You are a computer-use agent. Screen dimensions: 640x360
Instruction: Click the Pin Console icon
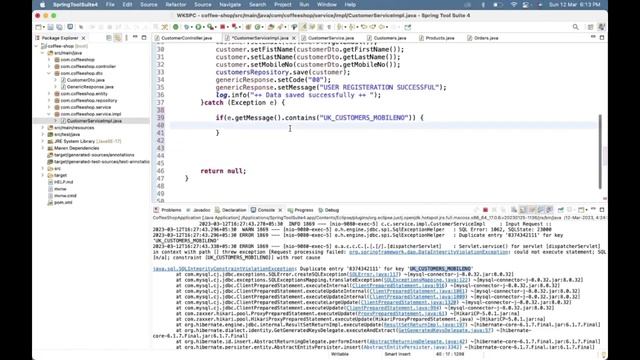pyautogui.click(x=561, y=210)
